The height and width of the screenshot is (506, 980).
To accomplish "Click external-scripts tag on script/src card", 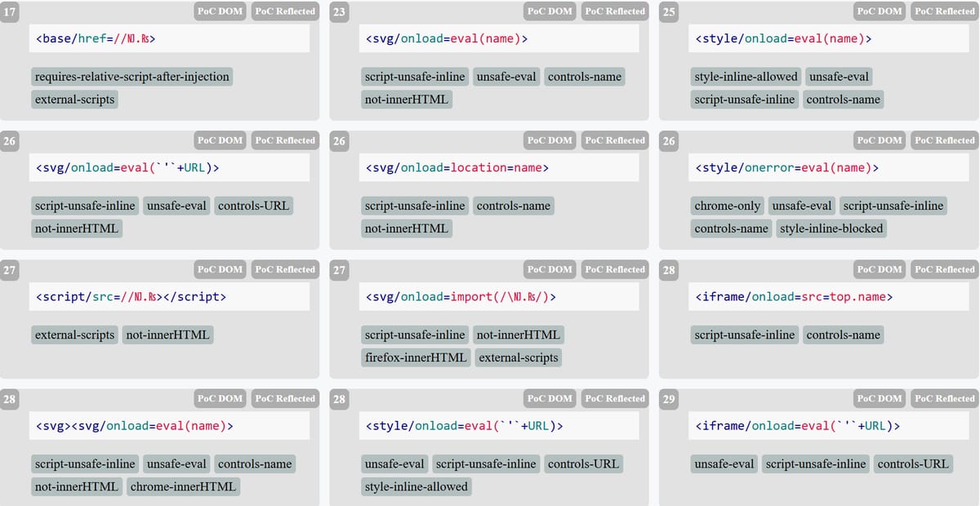I will (75, 335).
